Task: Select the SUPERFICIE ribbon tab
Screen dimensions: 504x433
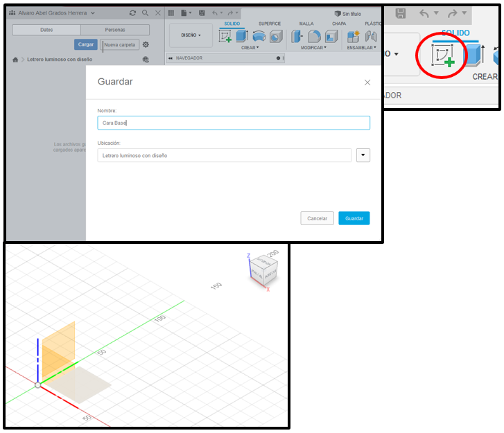Action: point(270,24)
